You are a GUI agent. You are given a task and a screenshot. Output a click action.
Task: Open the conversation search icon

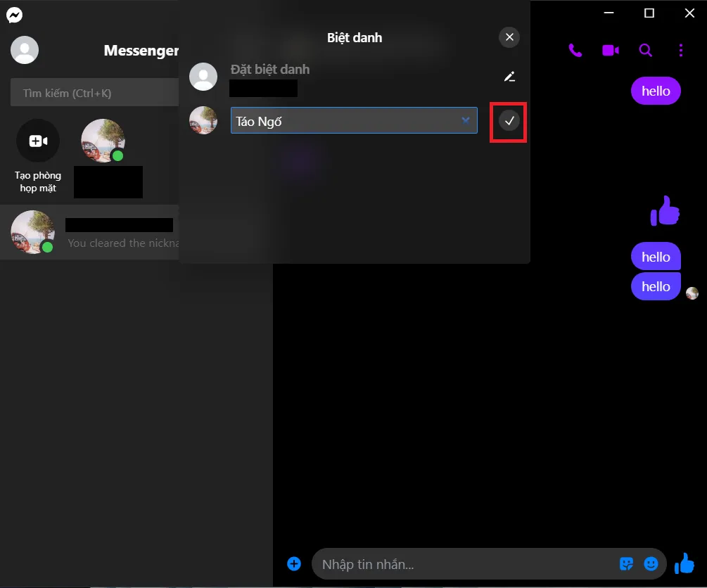click(x=645, y=50)
